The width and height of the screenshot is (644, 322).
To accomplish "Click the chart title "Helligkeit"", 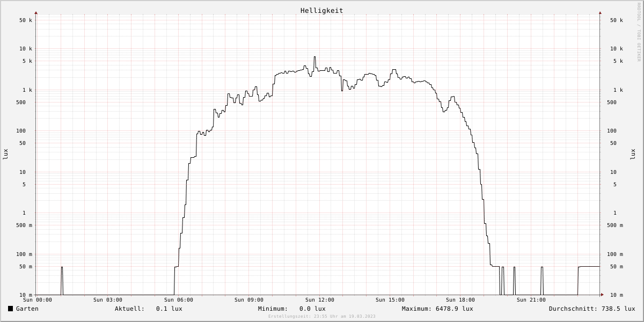I will click(x=321, y=11).
